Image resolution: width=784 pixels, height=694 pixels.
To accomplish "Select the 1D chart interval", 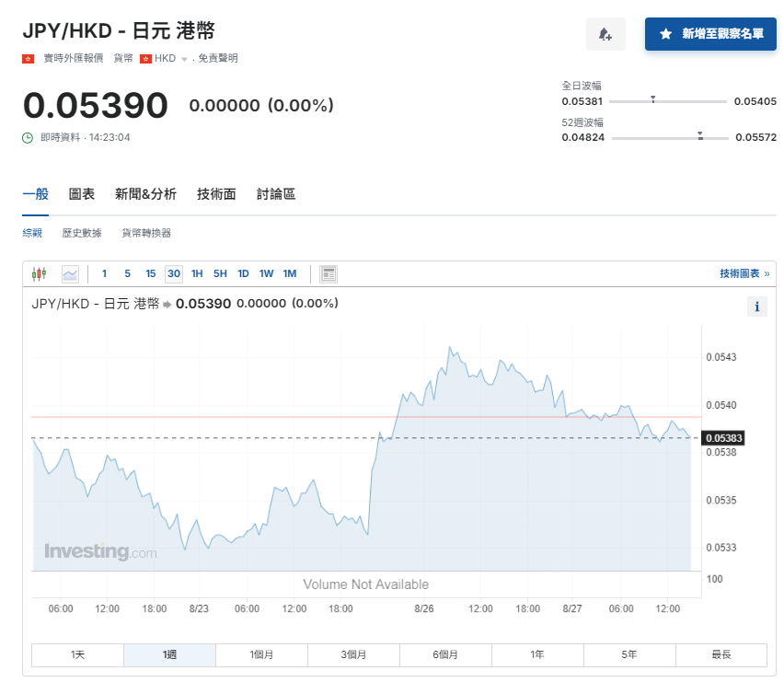I will point(243,273).
